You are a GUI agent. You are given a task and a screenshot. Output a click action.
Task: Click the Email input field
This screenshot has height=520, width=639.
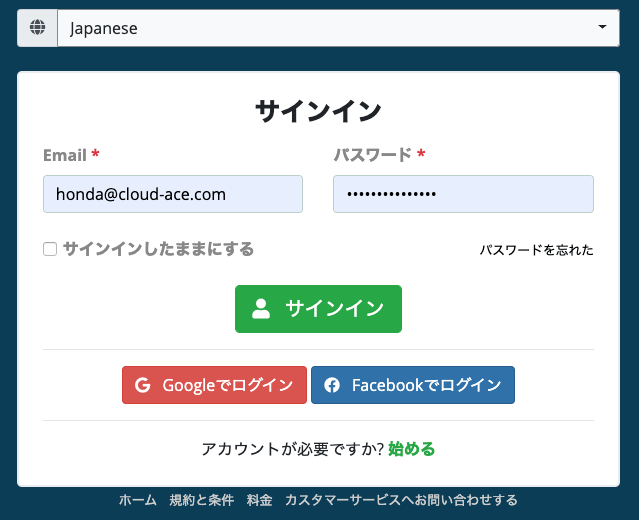tap(173, 194)
